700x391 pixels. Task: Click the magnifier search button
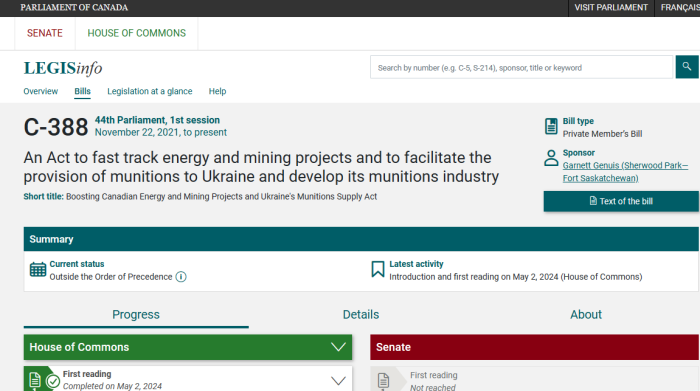tap(687, 67)
